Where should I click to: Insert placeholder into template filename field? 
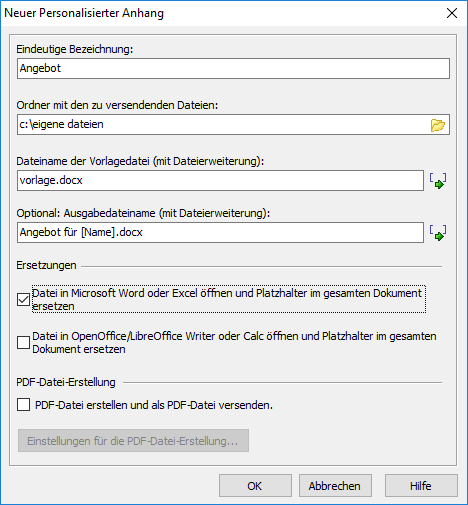pos(438,181)
